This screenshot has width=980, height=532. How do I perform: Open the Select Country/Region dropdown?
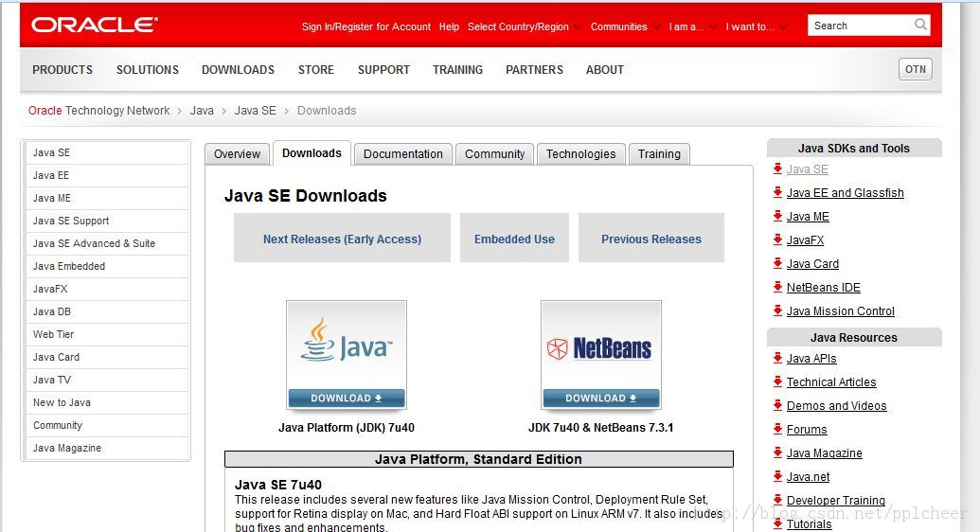pos(525,27)
